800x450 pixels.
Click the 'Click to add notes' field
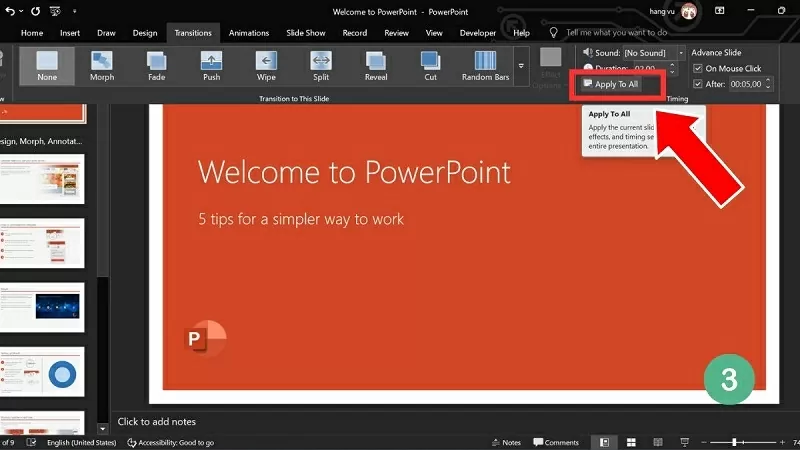tap(157, 422)
